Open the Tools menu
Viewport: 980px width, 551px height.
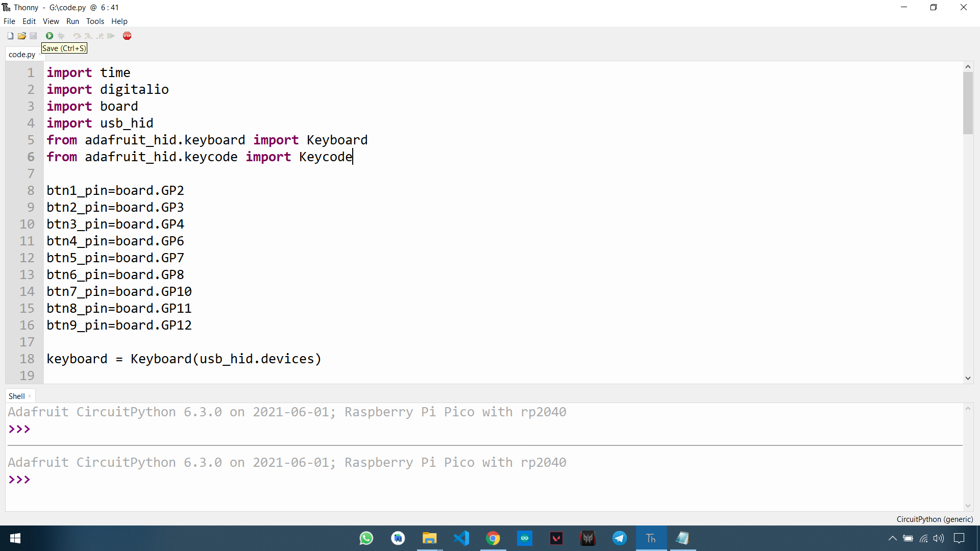[x=94, y=21]
